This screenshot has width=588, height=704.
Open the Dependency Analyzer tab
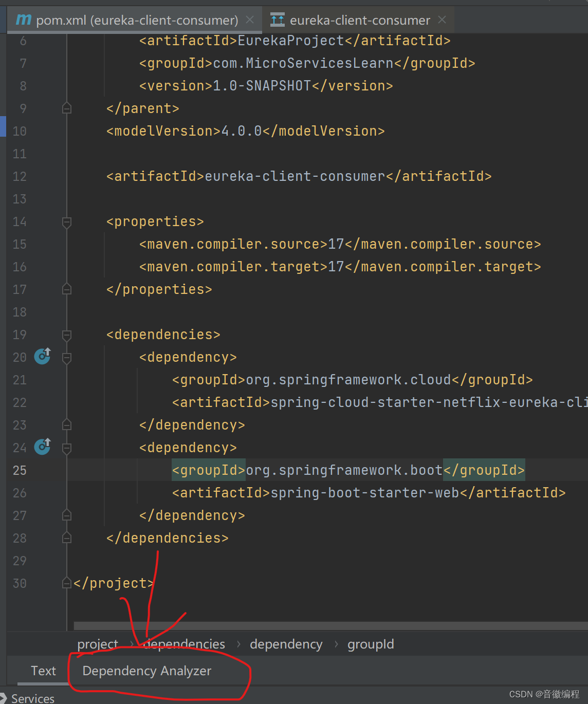tap(147, 671)
